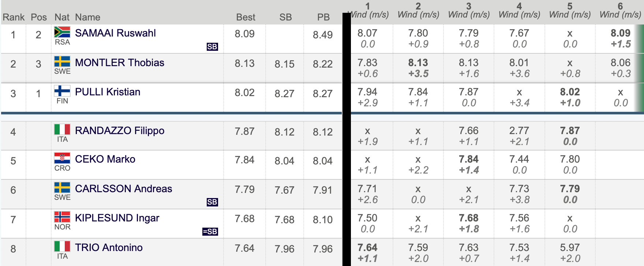
Task: Open MONTLER Thobias athlete profile
Action: pyautogui.click(x=120, y=62)
